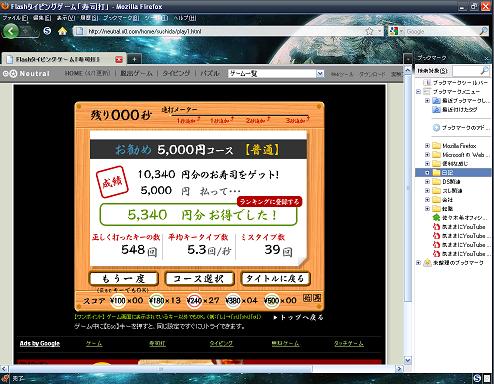
Task: Open the ゲーム一覧 dropdown list
Action: click(320, 73)
